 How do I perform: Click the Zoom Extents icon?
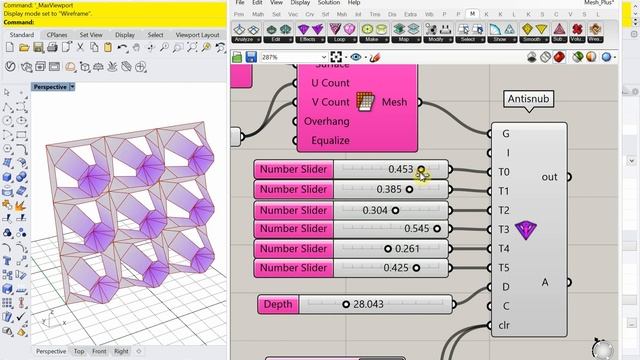click(x=192, y=48)
